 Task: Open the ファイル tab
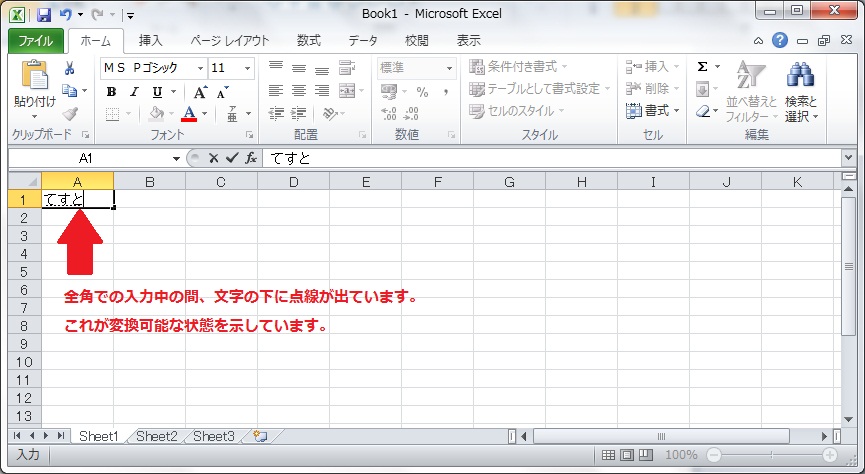tap(35, 41)
